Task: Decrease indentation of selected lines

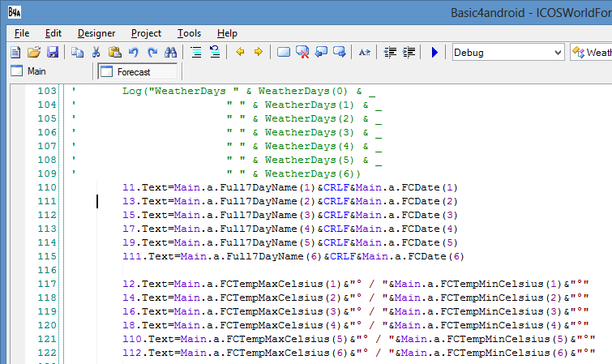Action: [390, 52]
